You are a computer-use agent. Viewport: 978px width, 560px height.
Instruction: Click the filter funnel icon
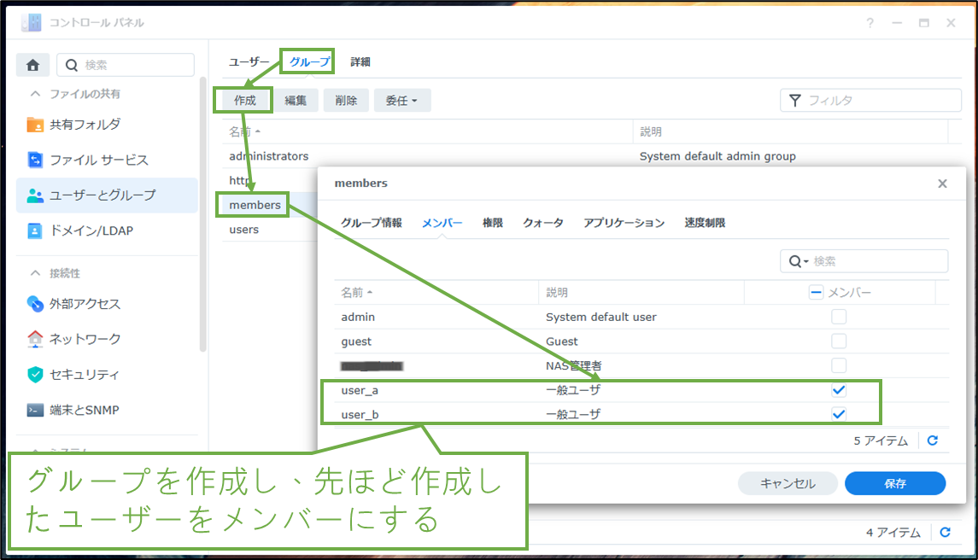coord(795,101)
